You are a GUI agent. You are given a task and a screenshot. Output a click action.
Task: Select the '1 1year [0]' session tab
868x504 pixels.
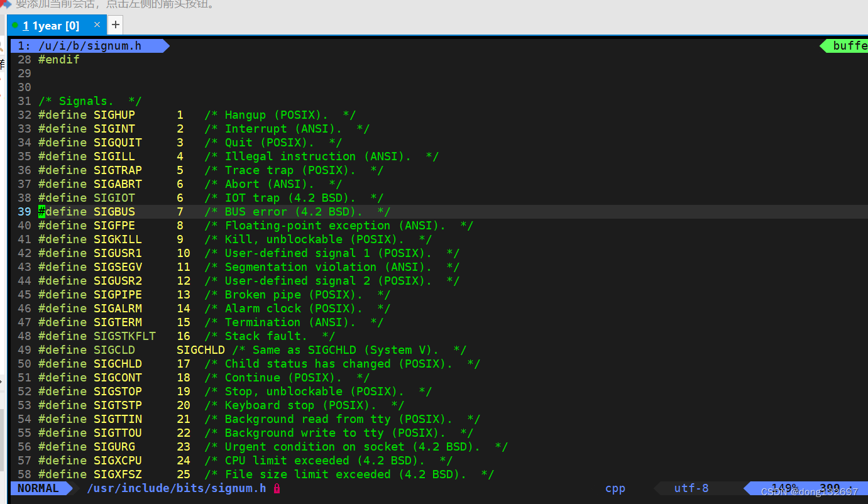(x=57, y=26)
